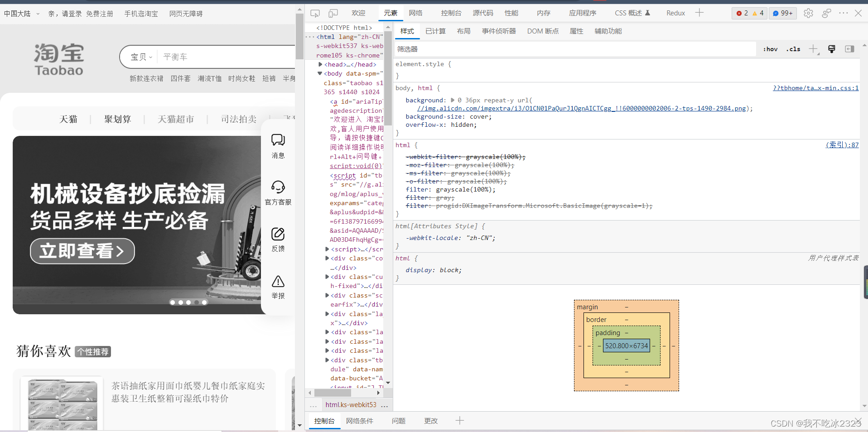Open more tools plus icon after Redux
The width and height of the screenshot is (868, 432).
[x=699, y=13]
